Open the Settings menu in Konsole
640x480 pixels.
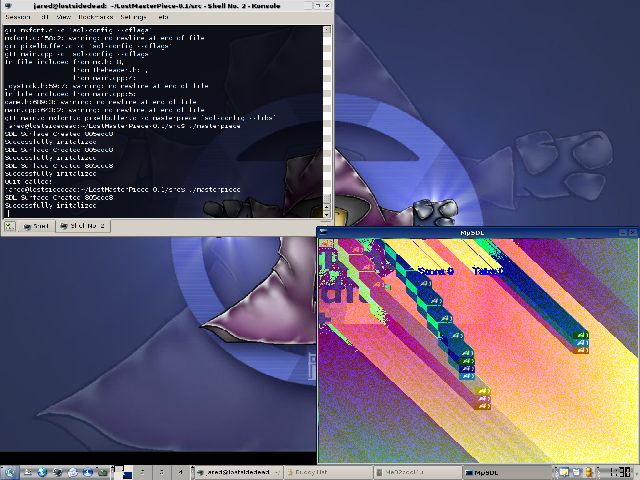tap(133, 17)
